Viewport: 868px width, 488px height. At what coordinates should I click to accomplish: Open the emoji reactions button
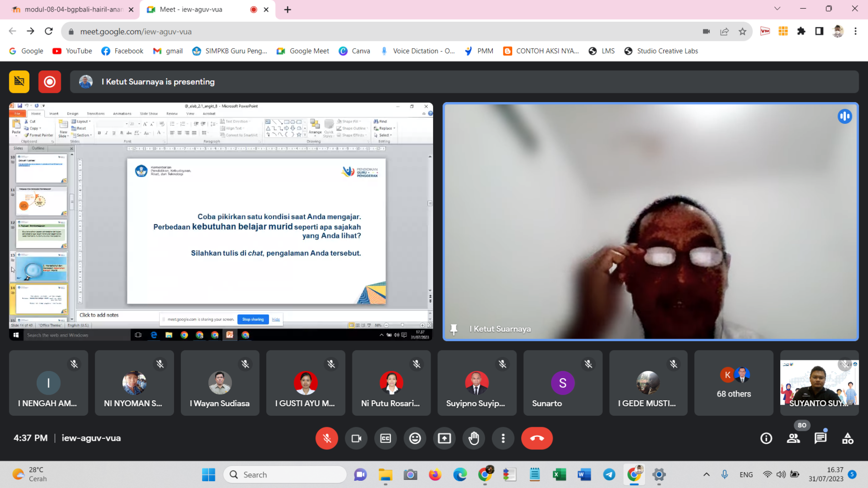click(415, 438)
